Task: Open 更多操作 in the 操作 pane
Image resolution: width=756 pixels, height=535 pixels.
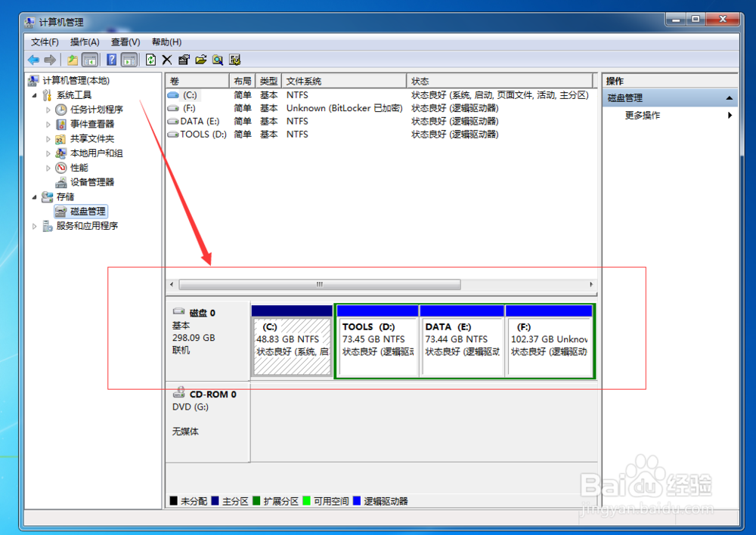Action: pyautogui.click(x=670, y=115)
